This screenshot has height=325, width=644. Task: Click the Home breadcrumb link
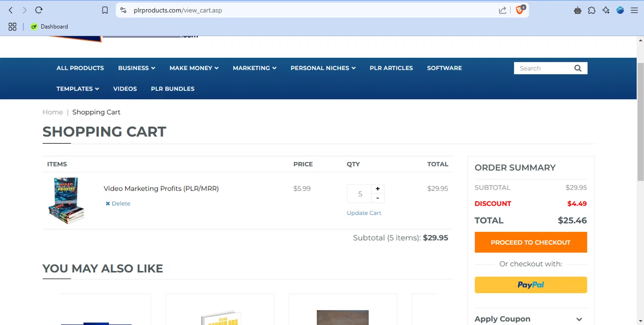[x=52, y=112]
